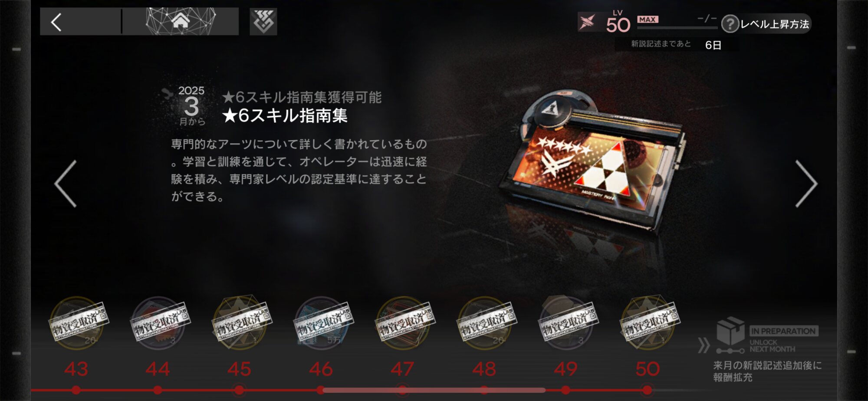Click the question mark help icon
Screen dimensions: 868x401
(x=730, y=24)
